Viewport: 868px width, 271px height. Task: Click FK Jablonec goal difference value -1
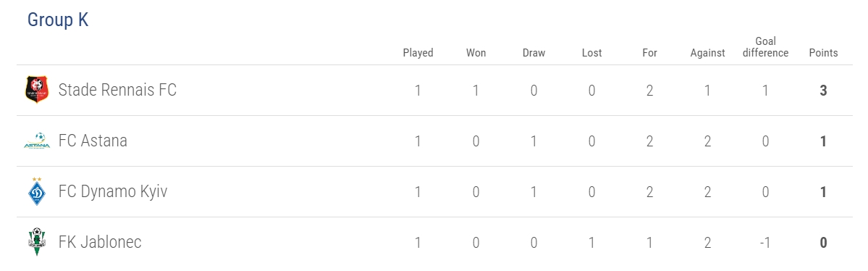(765, 243)
